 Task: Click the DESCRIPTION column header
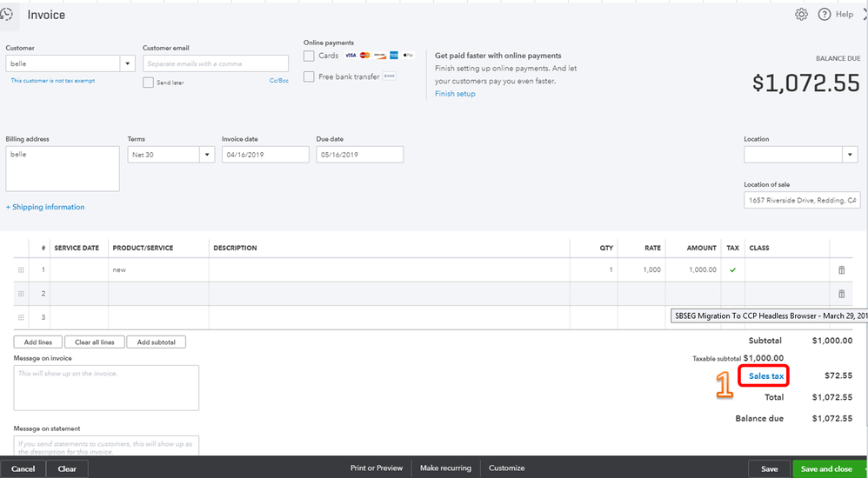(x=236, y=248)
